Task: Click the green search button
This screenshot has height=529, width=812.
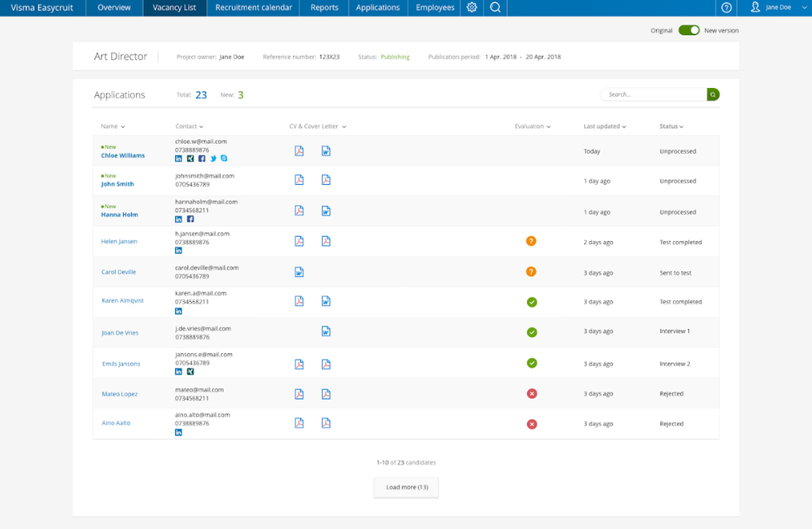Action: pyautogui.click(x=713, y=94)
